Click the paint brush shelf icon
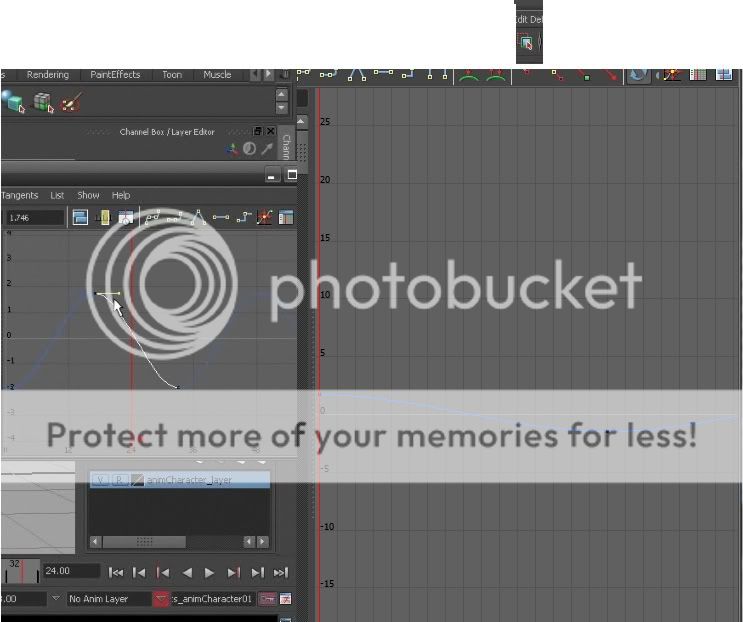This screenshot has height=622, width=743. [x=70, y=102]
